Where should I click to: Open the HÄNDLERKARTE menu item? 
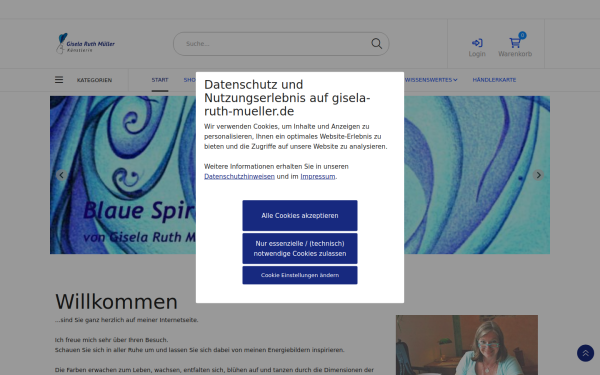coord(494,80)
